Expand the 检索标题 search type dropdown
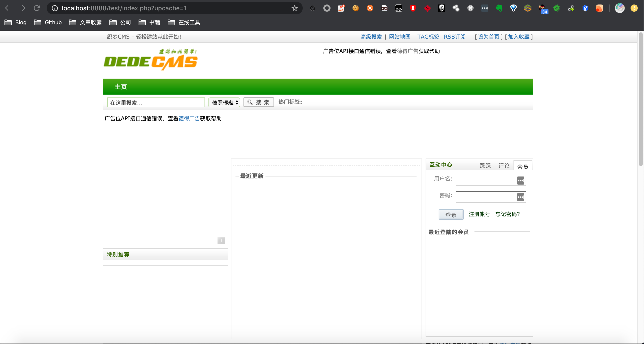The height and width of the screenshot is (344, 644). coord(224,102)
